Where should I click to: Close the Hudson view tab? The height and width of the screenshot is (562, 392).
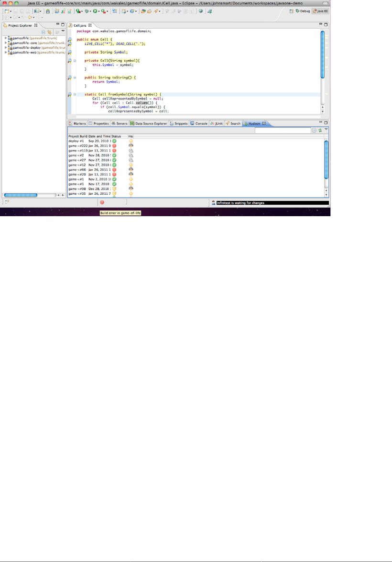264,123
